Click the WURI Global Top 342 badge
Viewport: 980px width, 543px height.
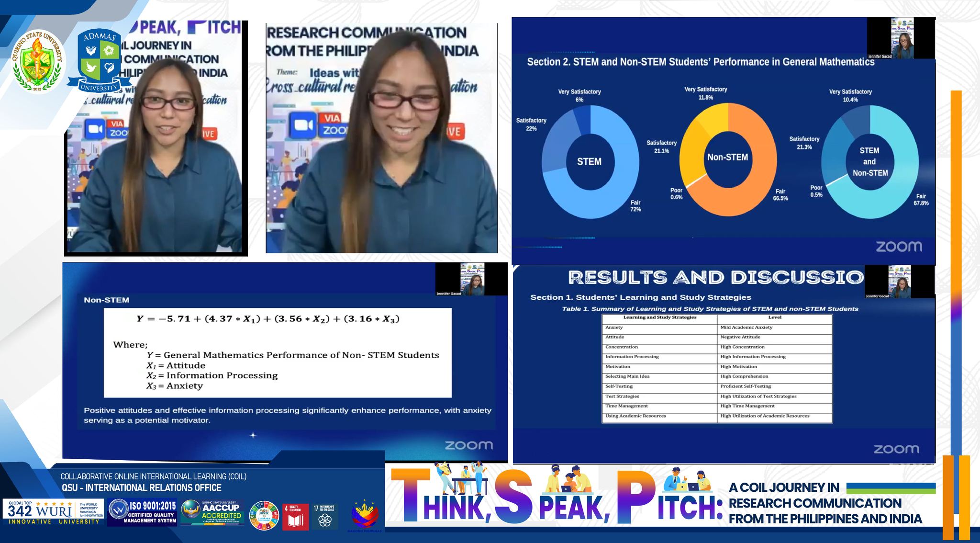point(53,512)
